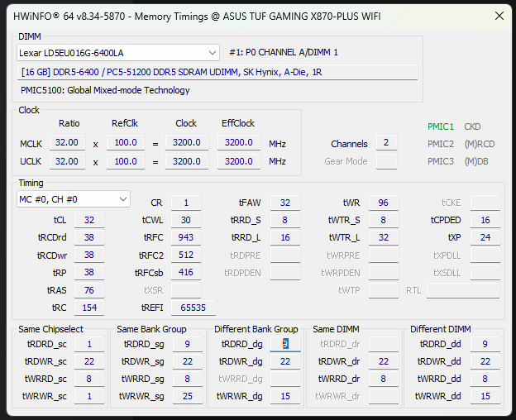The image size is (516, 420).
Task: Click the tRRD_L value 16
Action: click(285, 237)
